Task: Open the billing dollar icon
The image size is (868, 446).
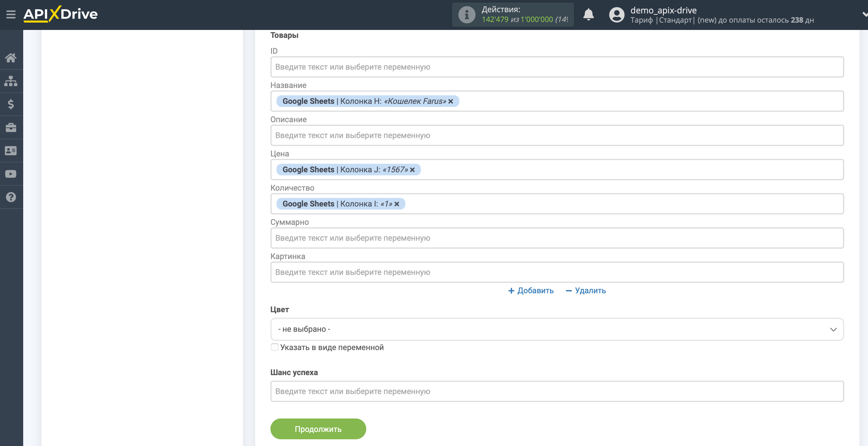Action: pos(11,104)
